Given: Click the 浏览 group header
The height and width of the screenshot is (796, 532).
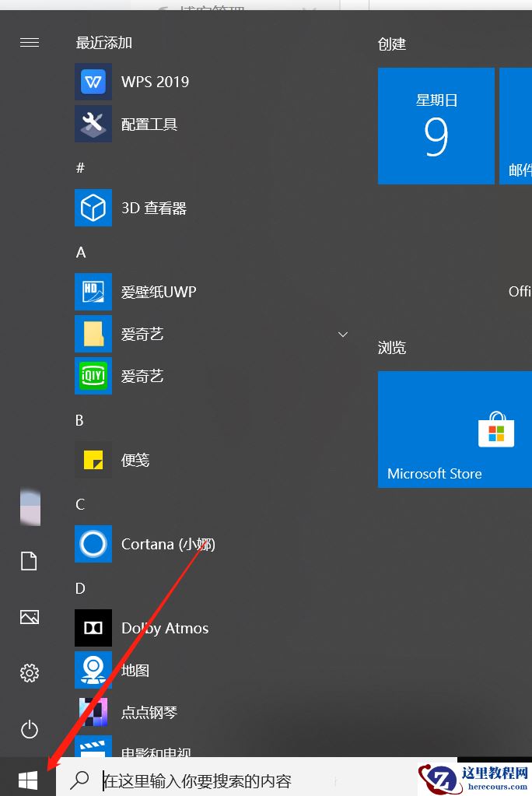Looking at the screenshot, I should click(x=392, y=348).
